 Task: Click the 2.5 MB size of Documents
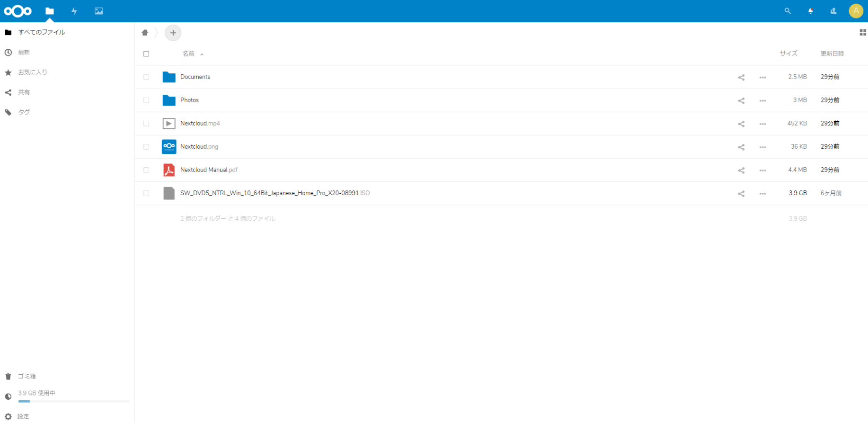(x=797, y=77)
